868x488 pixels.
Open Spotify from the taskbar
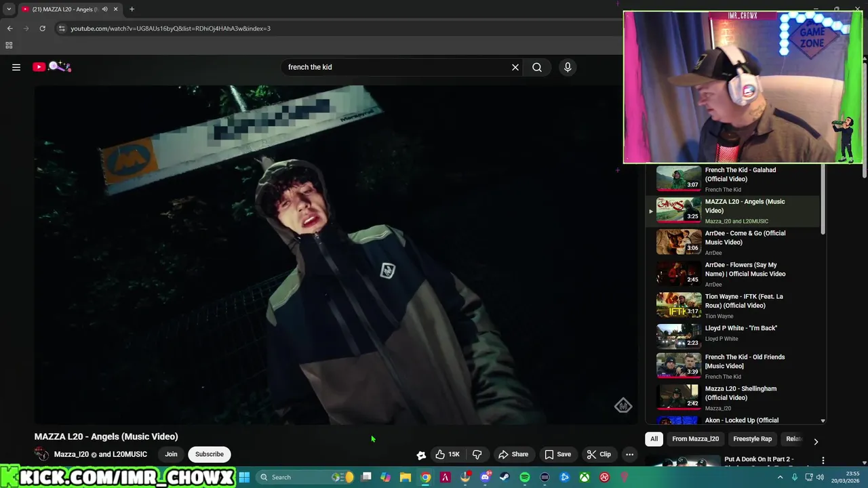point(525,477)
